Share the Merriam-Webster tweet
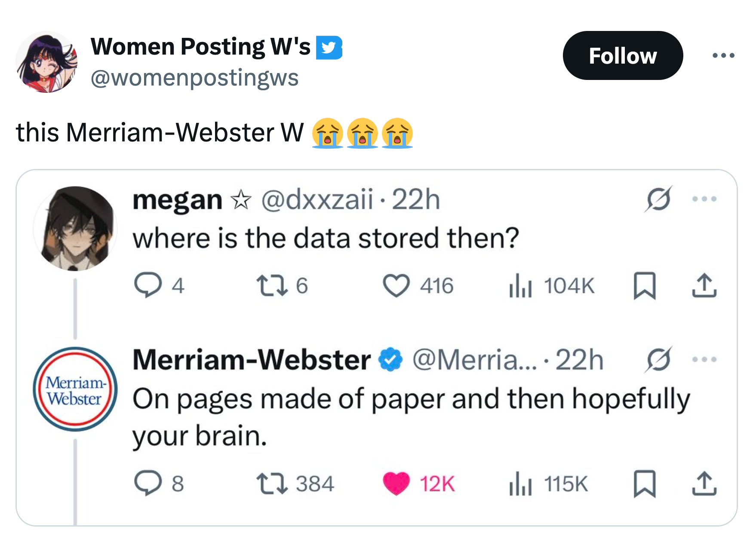This screenshot has width=756, height=533. click(x=704, y=484)
